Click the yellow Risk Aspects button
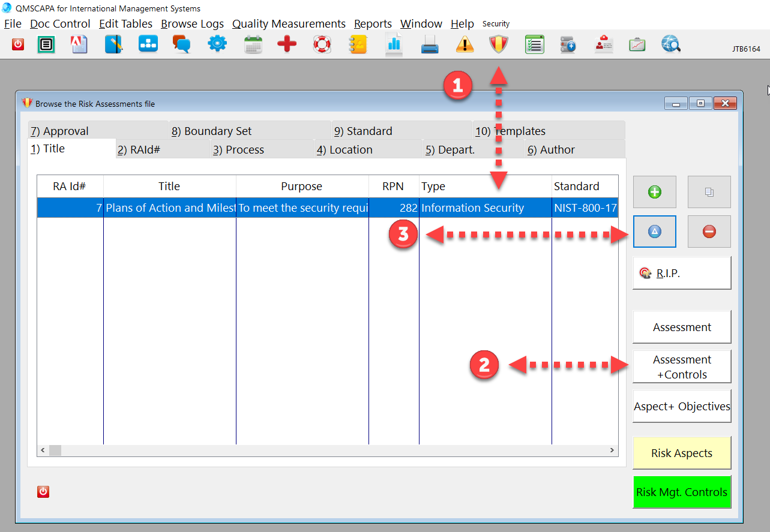 pyautogui.click(x=682, y=453)
